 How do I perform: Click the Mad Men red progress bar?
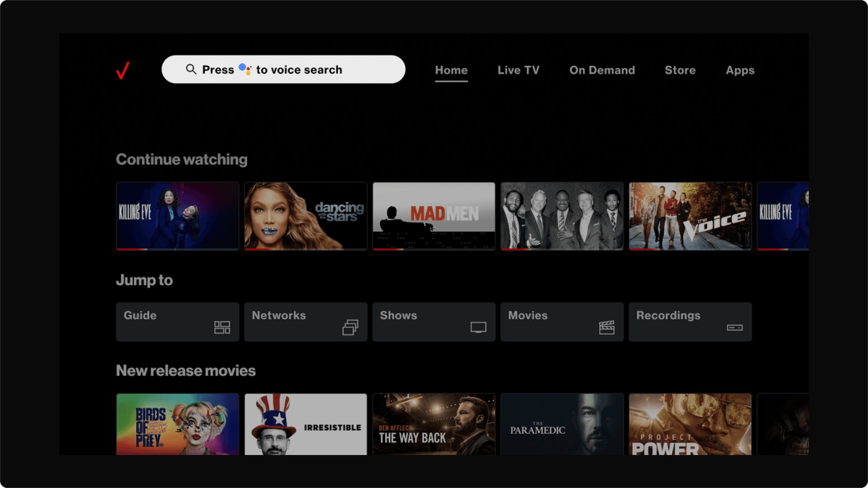coord(388,249)
